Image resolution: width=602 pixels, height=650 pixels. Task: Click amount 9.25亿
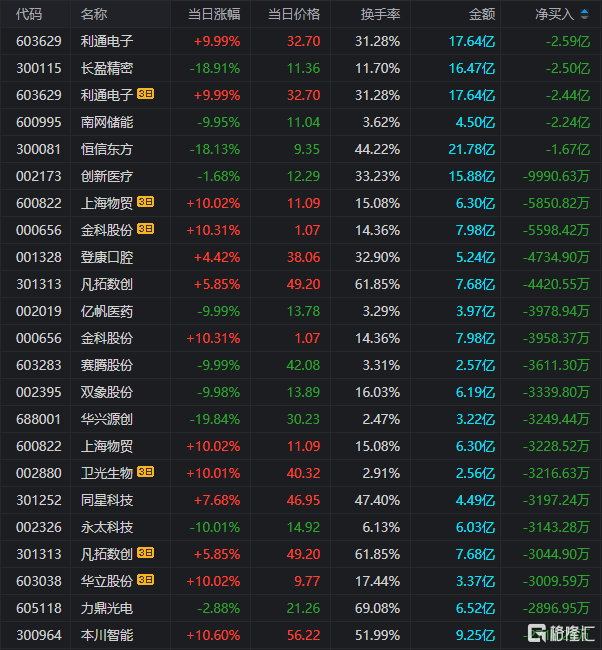pyautogui.click(x=475, y=635)
